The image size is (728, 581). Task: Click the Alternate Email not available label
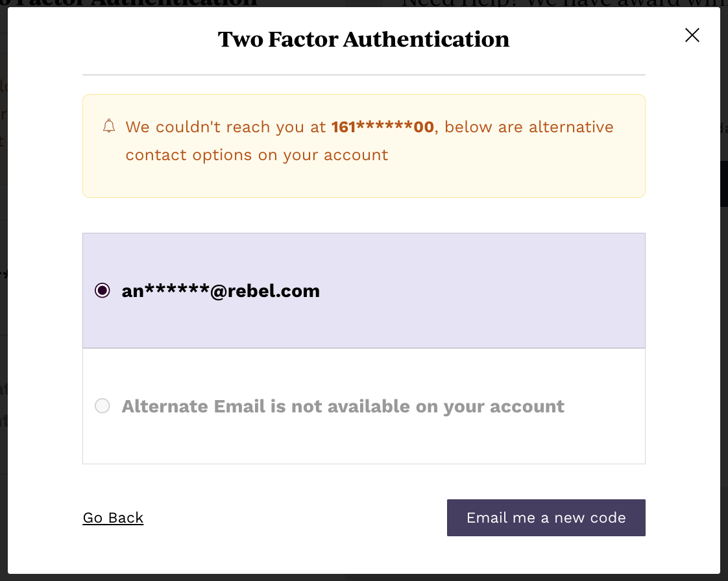(x=343, y=407)
